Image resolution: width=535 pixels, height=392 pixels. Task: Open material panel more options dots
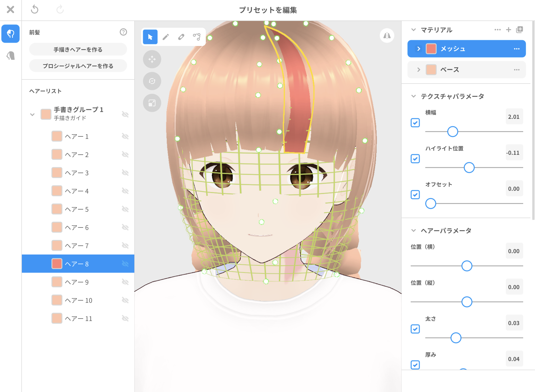pos(497,30)
